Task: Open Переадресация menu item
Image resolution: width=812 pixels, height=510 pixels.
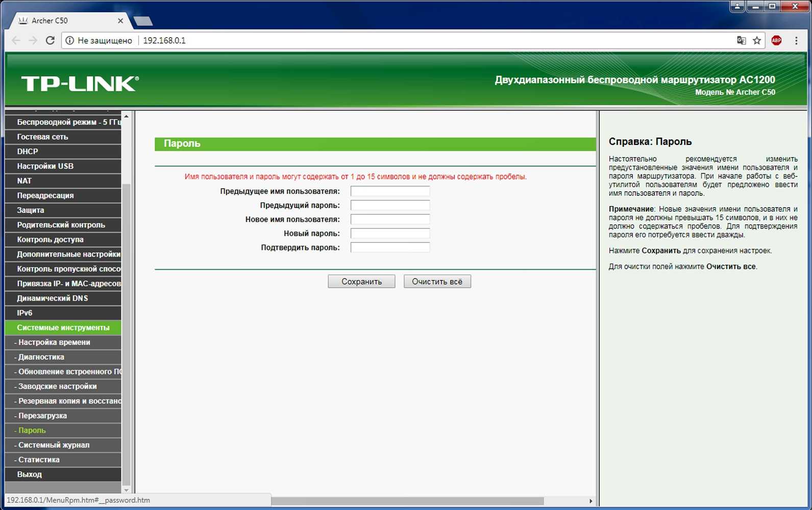Action: 63,195
